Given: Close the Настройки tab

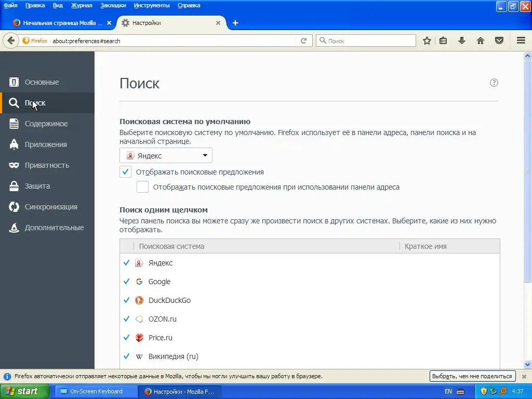Looking at the screenshot, I should (x=218, y=23).
